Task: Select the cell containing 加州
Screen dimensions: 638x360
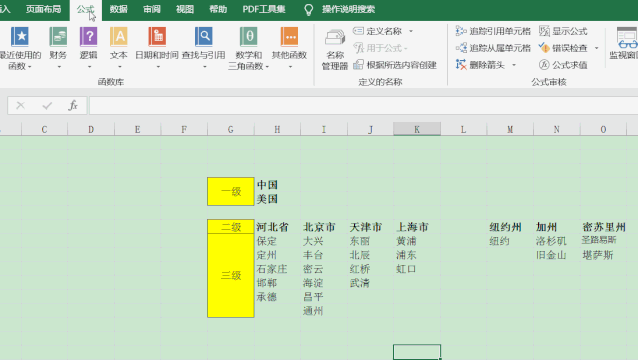Action: (x=557, y=227)
